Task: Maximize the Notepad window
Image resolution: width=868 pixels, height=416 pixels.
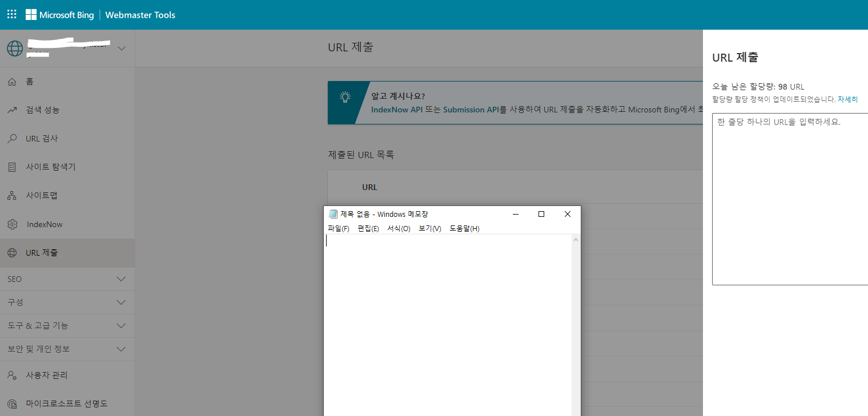Action: pos(541,214)
